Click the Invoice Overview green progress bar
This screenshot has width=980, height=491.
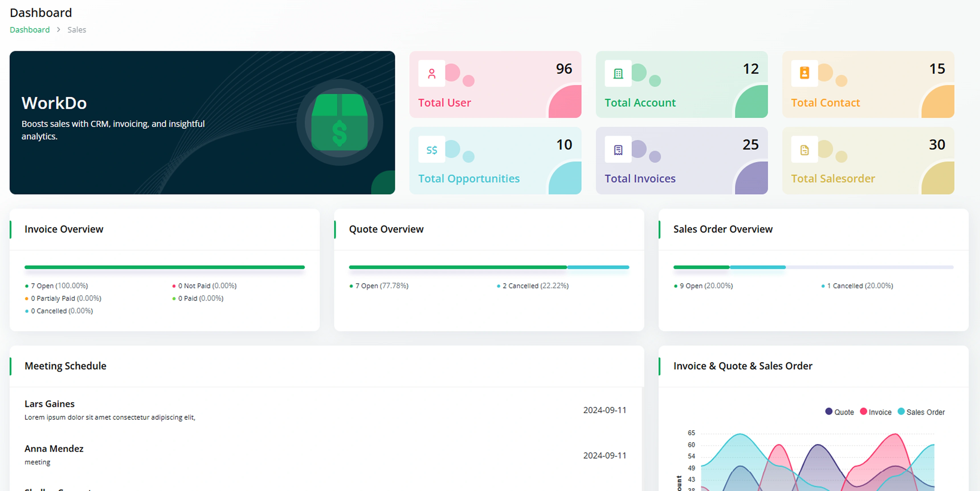pyautogui.click(x=164, y=267)
